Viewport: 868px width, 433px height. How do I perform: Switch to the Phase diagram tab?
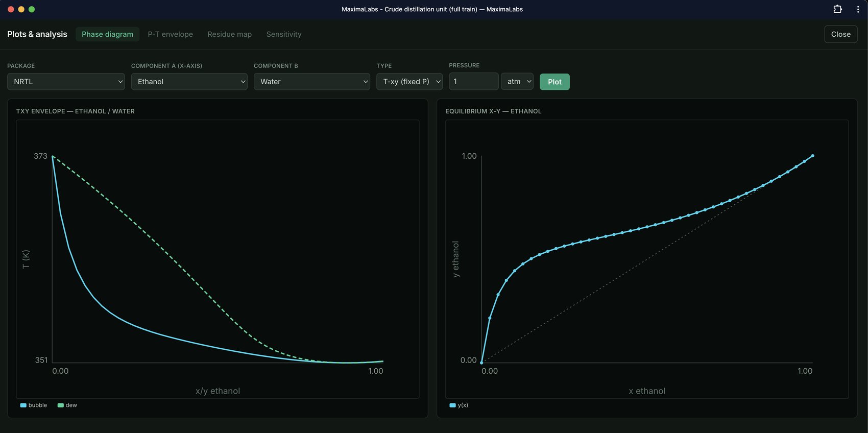tap(107, 34)
